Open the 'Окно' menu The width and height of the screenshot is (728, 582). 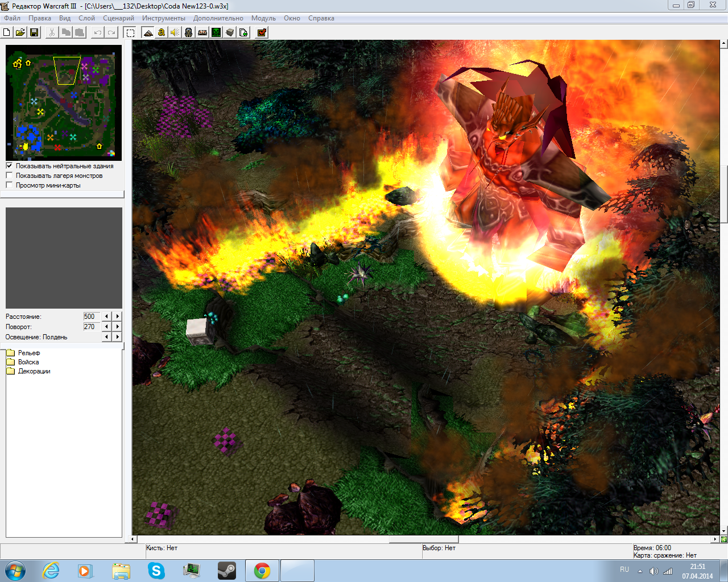click(292, 18)
